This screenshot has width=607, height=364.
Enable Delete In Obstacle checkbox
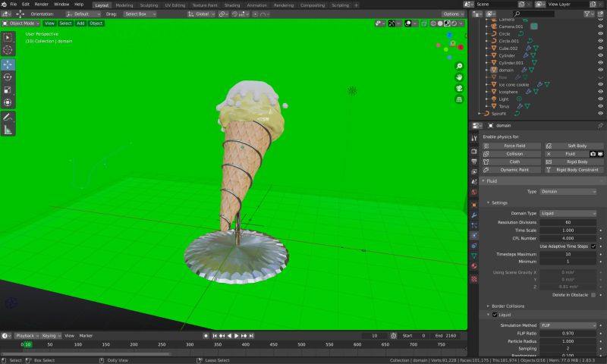coord(593,295)
